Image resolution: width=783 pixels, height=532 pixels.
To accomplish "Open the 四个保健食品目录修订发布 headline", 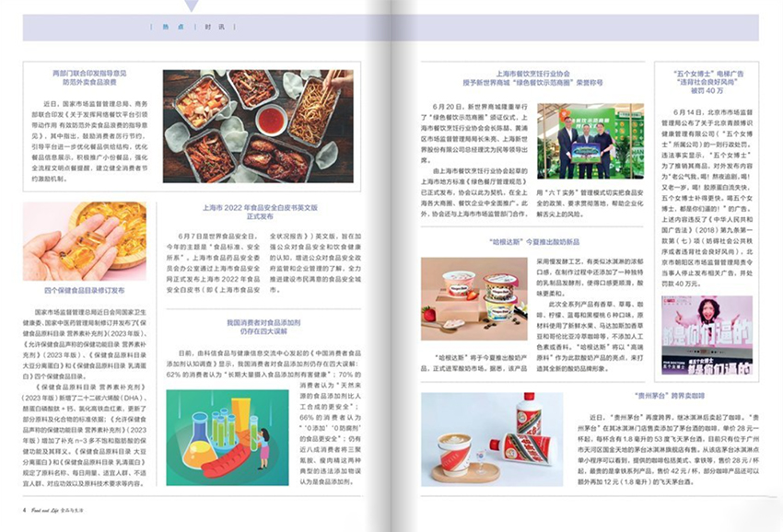I will [x=85, y=291].
